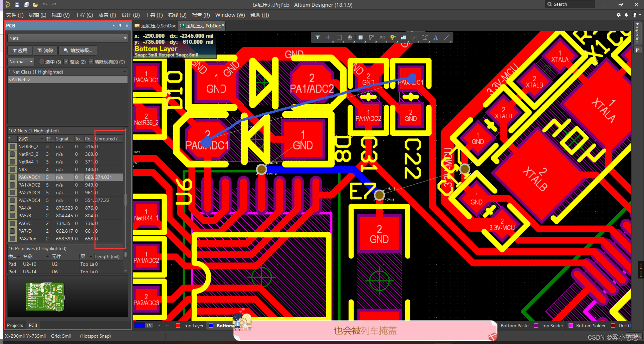Screen dimensions: 644x344
Task: Click the align objects bar-chart icon
Action: tap(350, 38)
